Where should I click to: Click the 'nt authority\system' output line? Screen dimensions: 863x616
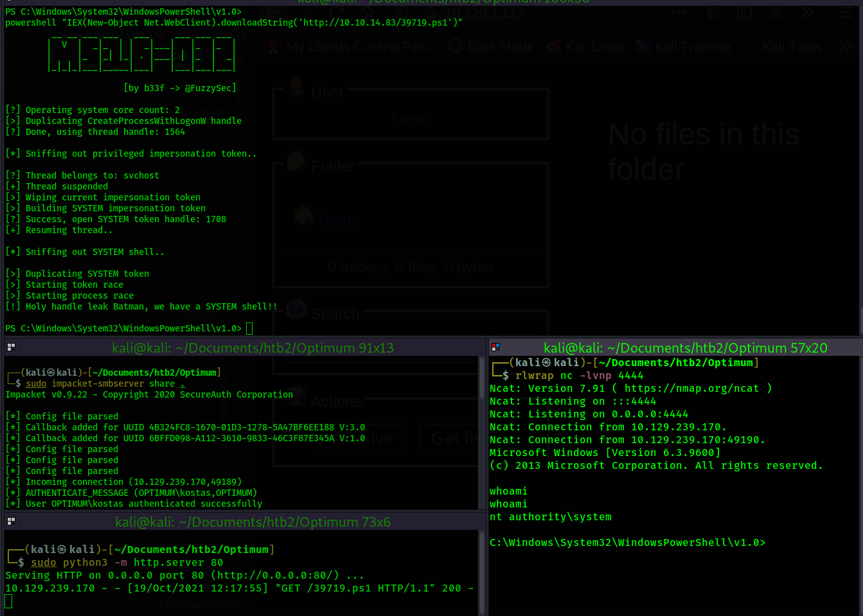551,517
